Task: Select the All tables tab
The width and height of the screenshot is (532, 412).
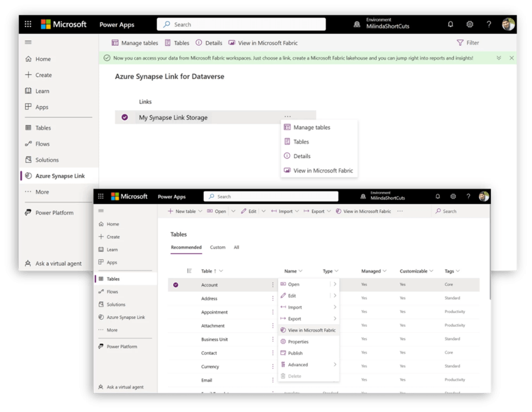Action: point(236,247)
